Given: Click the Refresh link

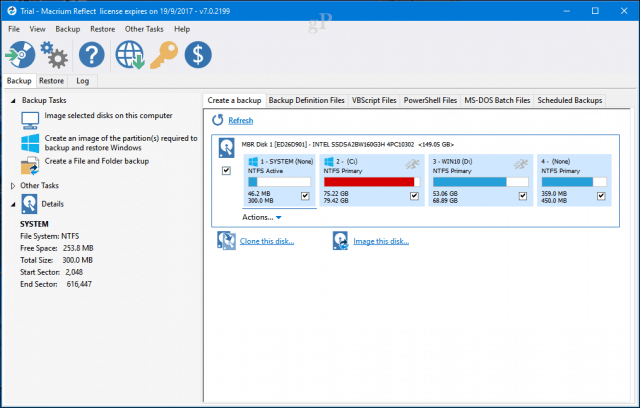Looking at the screenshot, I should (x=241, y=121).
